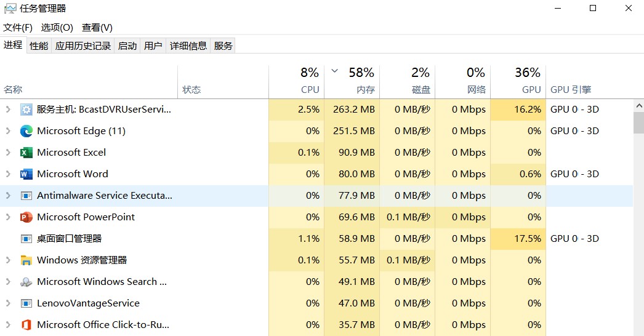The image size is (644, 336).
Task: Minimize the 任务管理器 window
Action: [558, 8]
